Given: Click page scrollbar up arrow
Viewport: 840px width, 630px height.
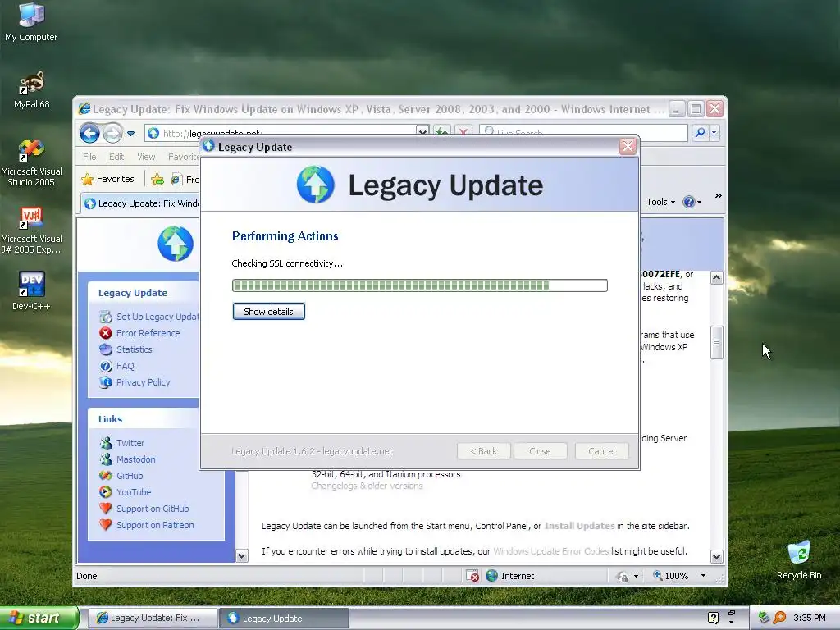Looking at the screenshot, I should point(717,277).
